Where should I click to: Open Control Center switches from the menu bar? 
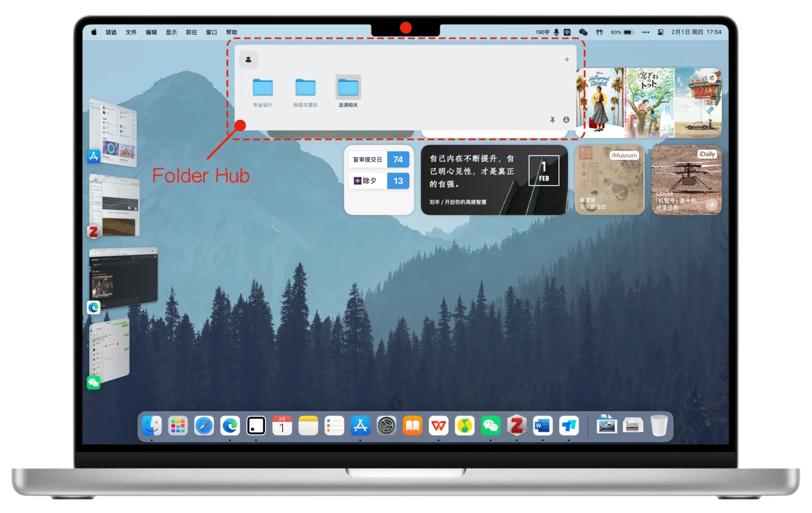[661, 32]
